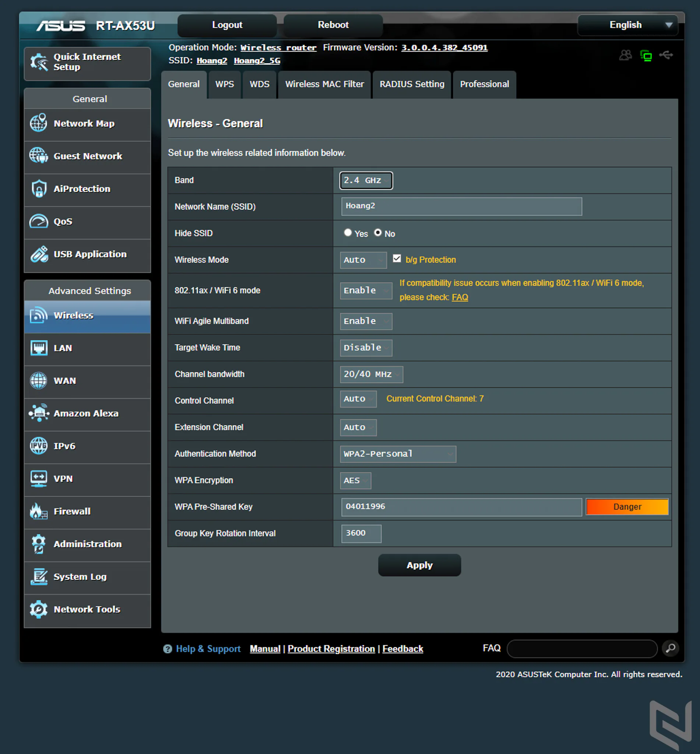Switch to the Professional tab
The height and width of the screenshot is (754, 700).
(485, 84)
